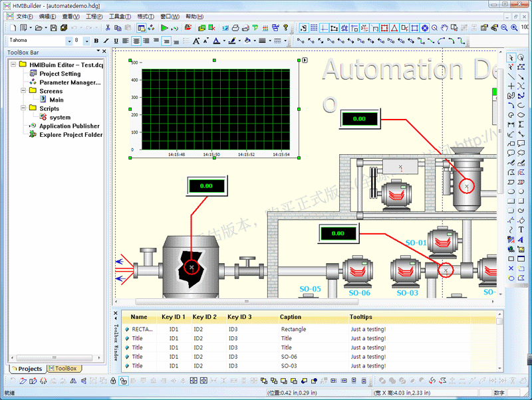This screenshot has width=532, height=400.
Task: Click the Cut scissors icon
Action: 108,28
